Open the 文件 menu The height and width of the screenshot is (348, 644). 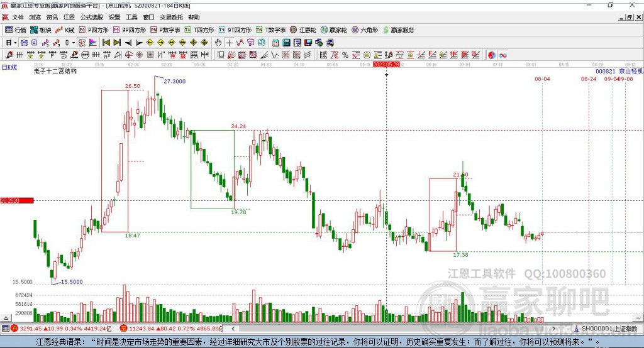[18, 17]
